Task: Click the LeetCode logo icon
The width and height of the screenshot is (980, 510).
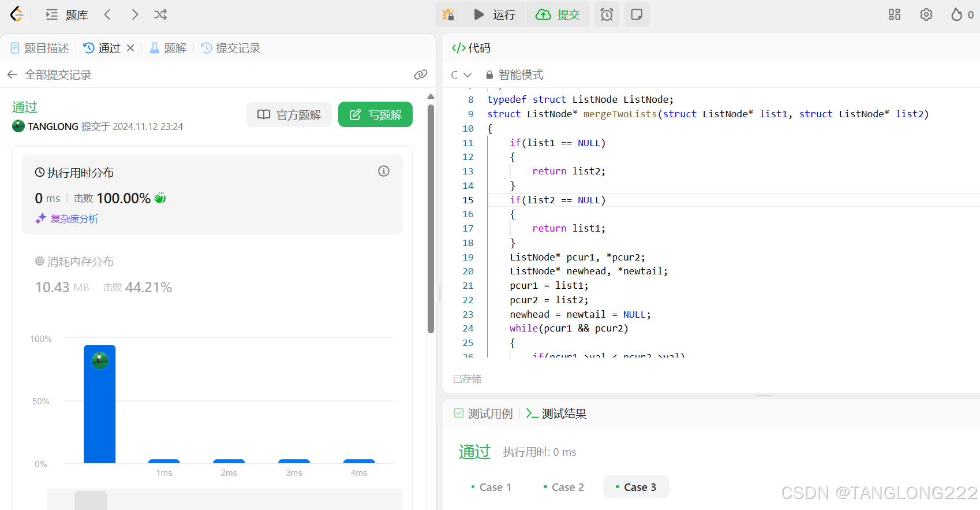Action: point(17,14)
